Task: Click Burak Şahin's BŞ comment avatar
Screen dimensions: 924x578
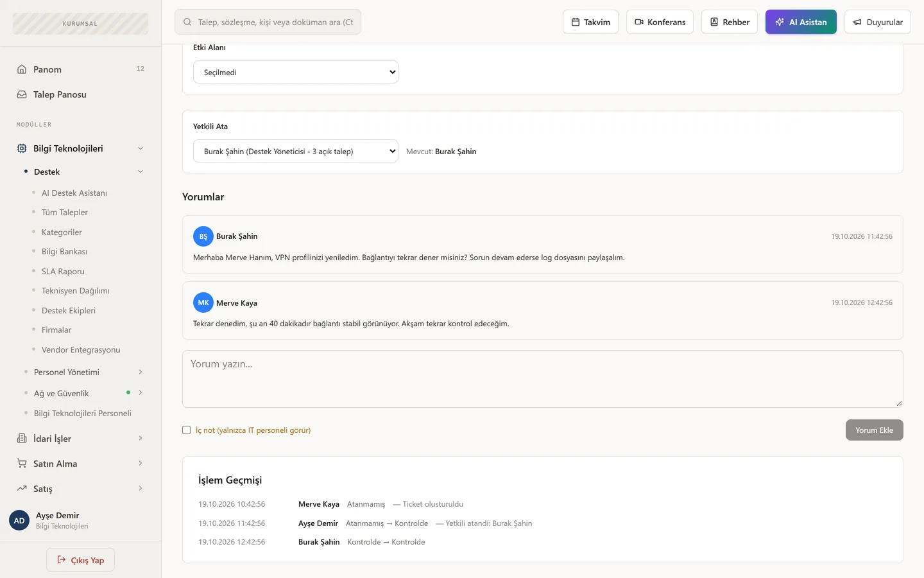Action: (203, 236)
